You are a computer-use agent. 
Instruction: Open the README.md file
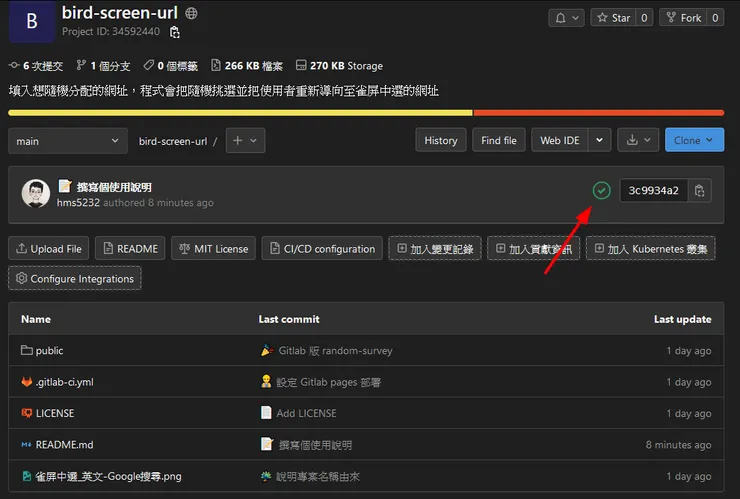tap(64, 445)
